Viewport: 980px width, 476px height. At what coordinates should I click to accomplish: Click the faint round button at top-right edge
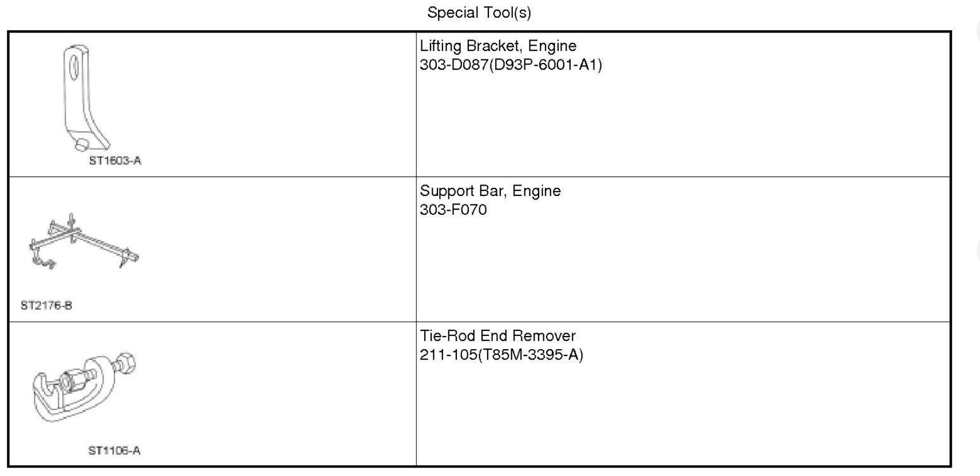(977, 31)
